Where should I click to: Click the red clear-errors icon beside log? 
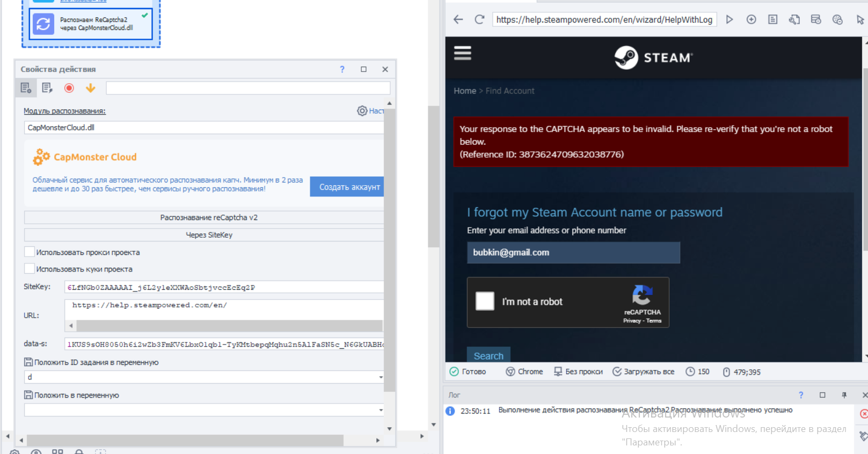coord(864,414)
